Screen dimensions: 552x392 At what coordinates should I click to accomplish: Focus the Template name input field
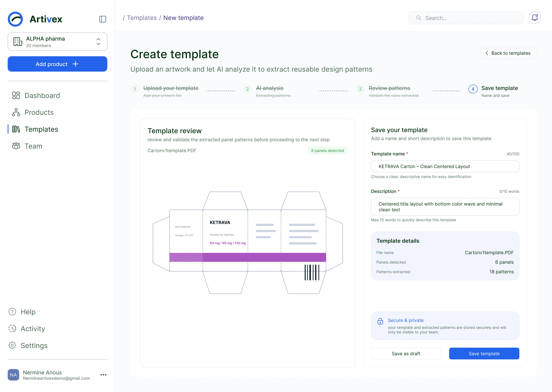point(445,166)
